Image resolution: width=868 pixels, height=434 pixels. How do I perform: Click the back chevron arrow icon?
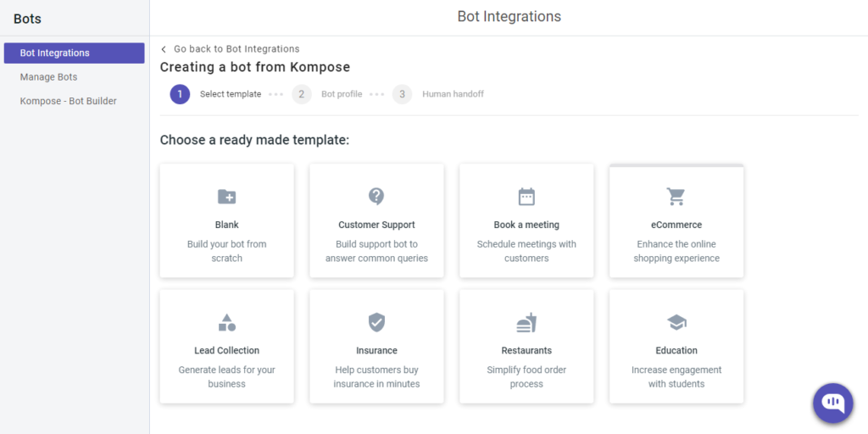click(x=164, y=49)
